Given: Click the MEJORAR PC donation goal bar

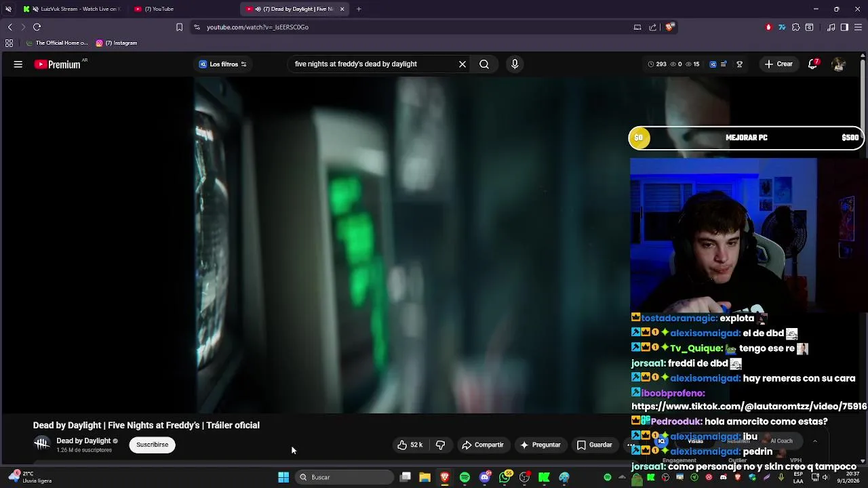Looking at the screenshot, I should (x=746, y=138).
